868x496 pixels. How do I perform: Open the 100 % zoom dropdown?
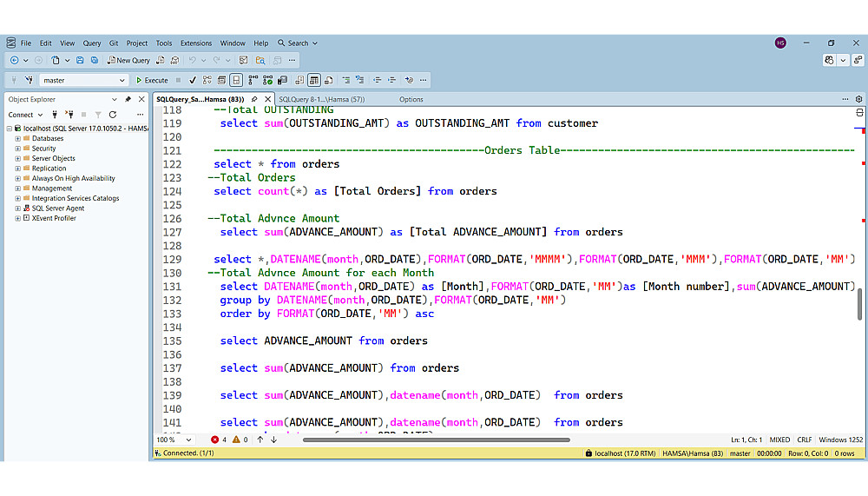(x=174, y=440)
